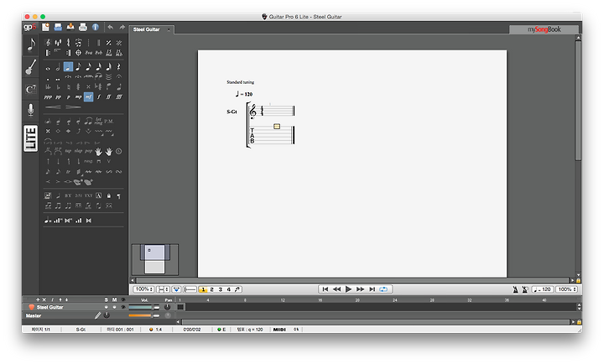This screenshot has height=364, width=604.
Task: Apply the let ring effect
Action: [x=99, y=121]
